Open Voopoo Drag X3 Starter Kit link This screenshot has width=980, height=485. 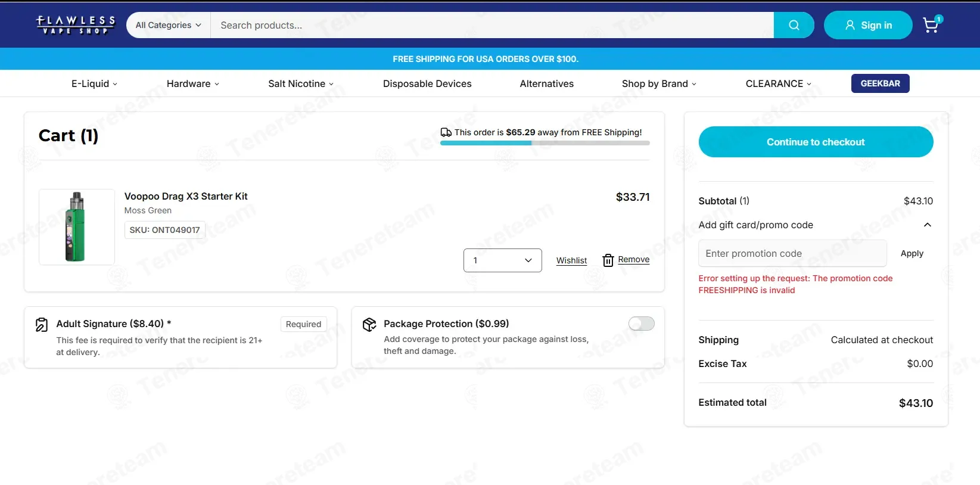click(186, 196)
